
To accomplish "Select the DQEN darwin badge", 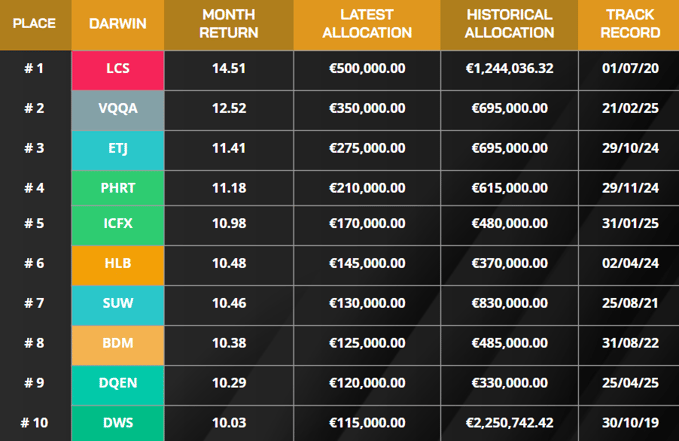I will (117, 382).
